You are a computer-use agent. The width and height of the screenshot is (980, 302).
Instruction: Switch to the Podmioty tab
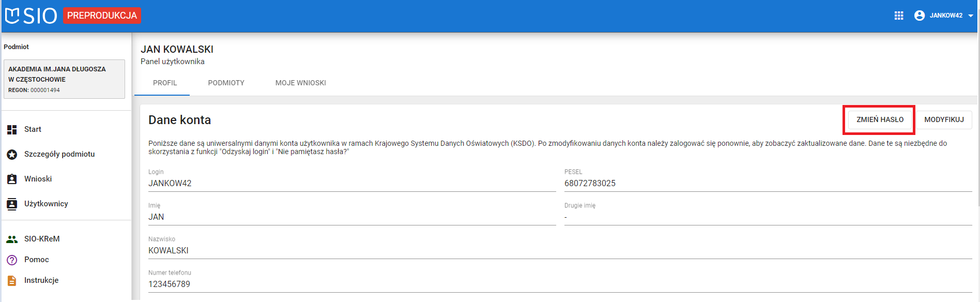[226, 83]
